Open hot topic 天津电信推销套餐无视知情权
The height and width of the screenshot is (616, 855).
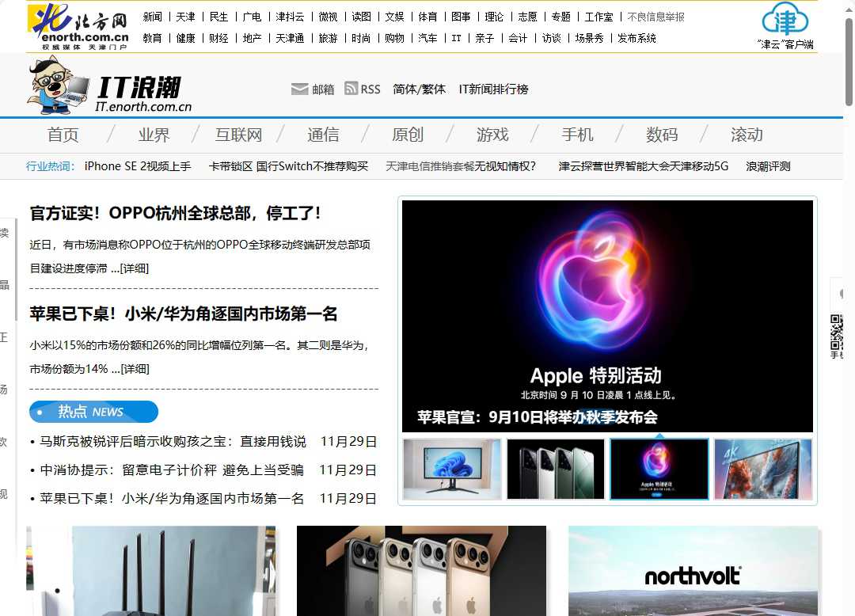[461, 166]
